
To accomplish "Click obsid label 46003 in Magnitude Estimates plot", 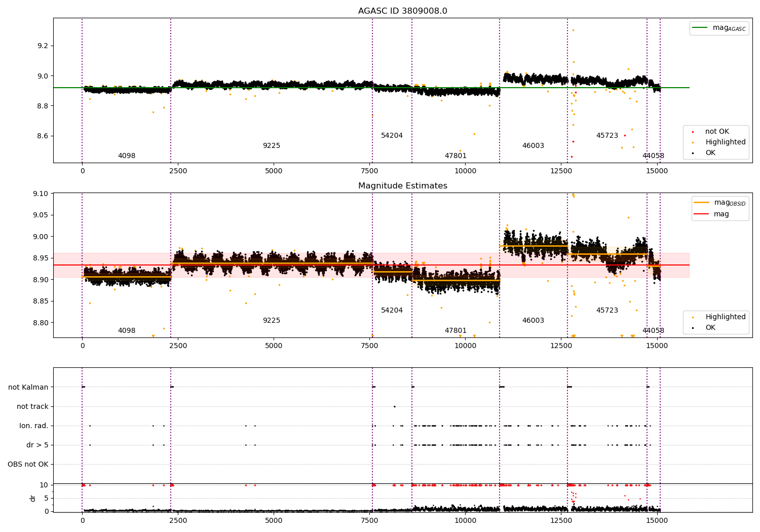I will tap(534, 321).
